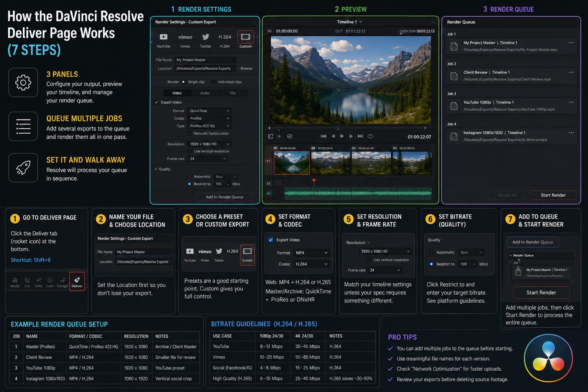Open the Timeline 1 dropdown above preview
The height and width of the screenshot is (392, 588).
pyautogui.click(x=349, y=22)
